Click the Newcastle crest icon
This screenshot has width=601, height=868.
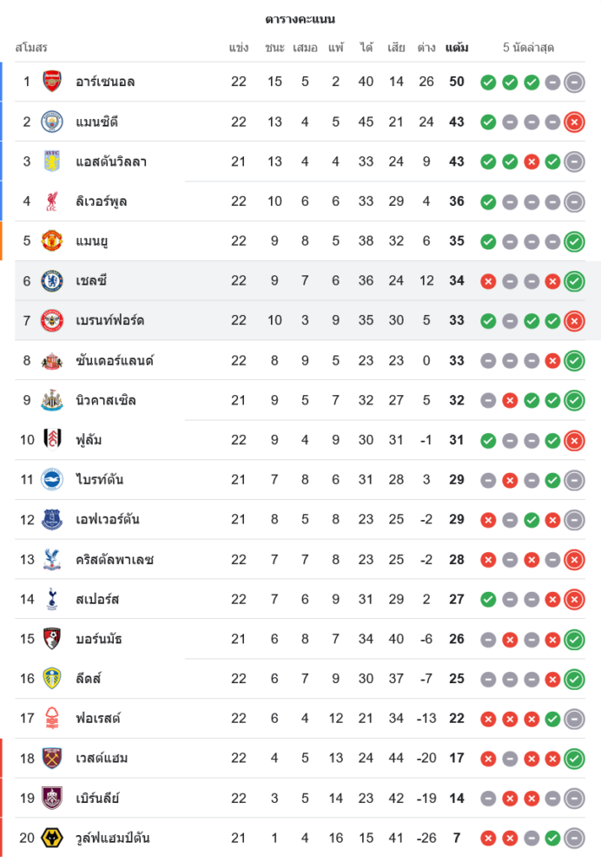pyautogui.click(x=52, y=400)
